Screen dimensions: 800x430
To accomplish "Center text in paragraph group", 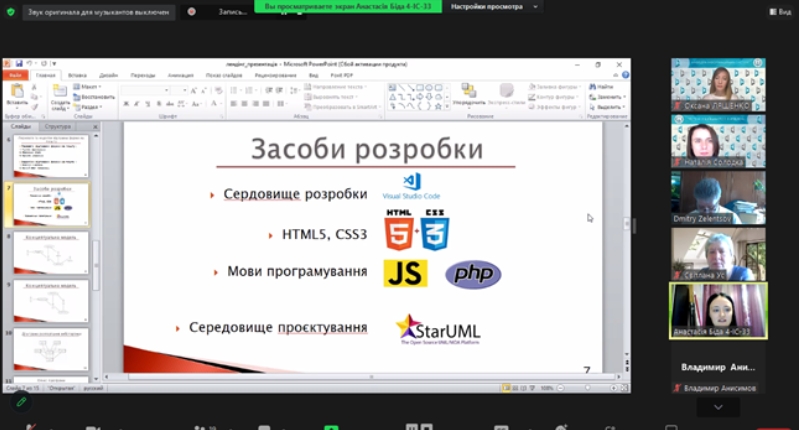I will 244,104.
